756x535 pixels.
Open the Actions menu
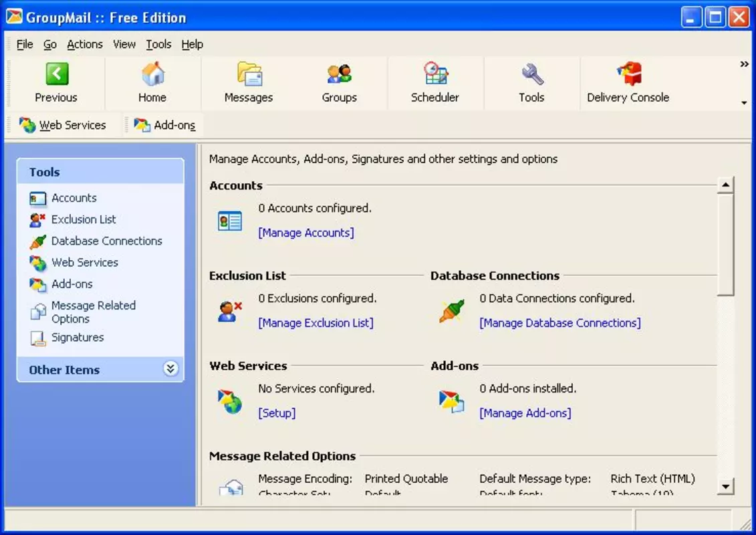[x=85, y=44]
